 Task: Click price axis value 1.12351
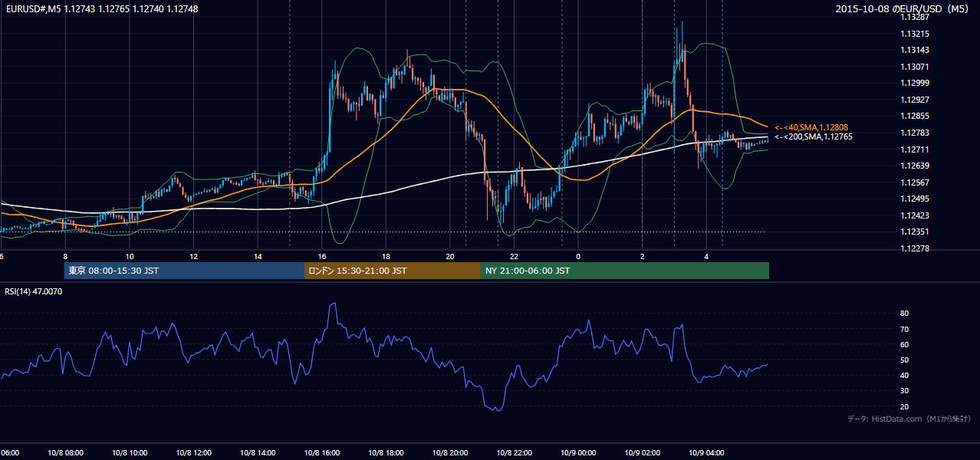click(x=915, y=232)
